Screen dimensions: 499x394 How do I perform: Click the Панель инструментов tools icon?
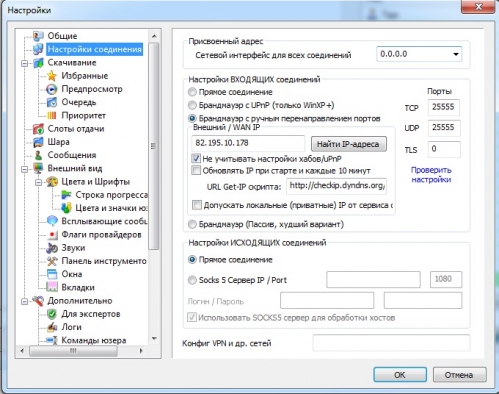tap(52, 261)
